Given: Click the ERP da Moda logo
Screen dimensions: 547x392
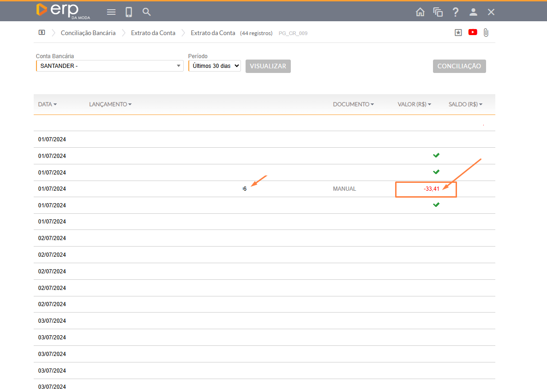Looking at the screenshot, I should [63, 11].
